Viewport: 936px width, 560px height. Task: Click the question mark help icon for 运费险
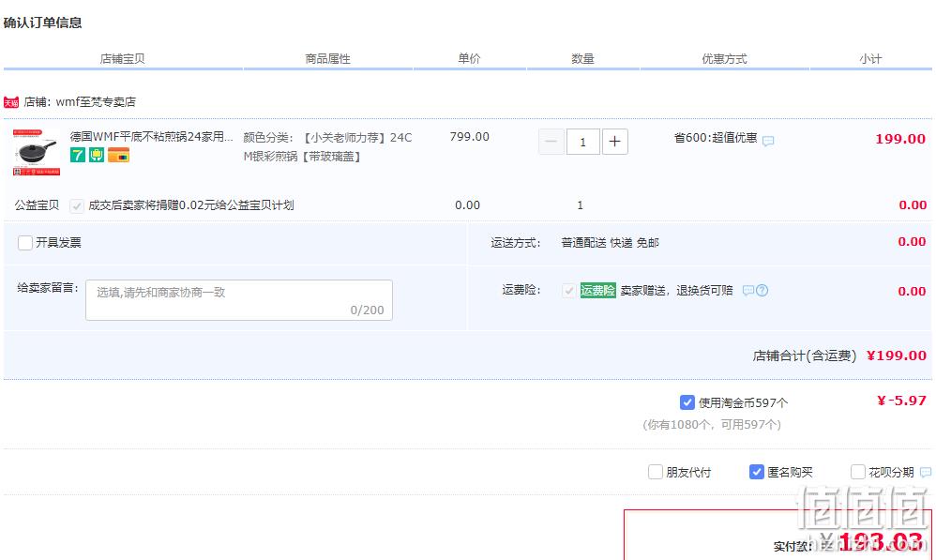pos(762,290)
